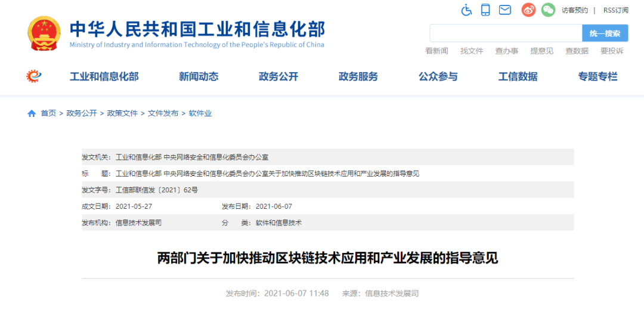Open the 工业和信息化部 nav menu
Screen dimensions: 644x312
(104, 76)
